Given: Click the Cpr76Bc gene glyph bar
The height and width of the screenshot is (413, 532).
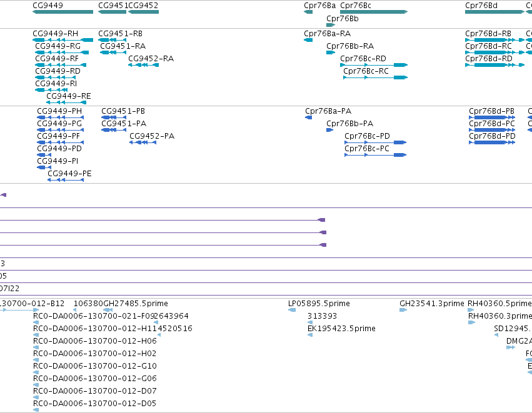Looking at the screenshot, I should tap(374, 12).
